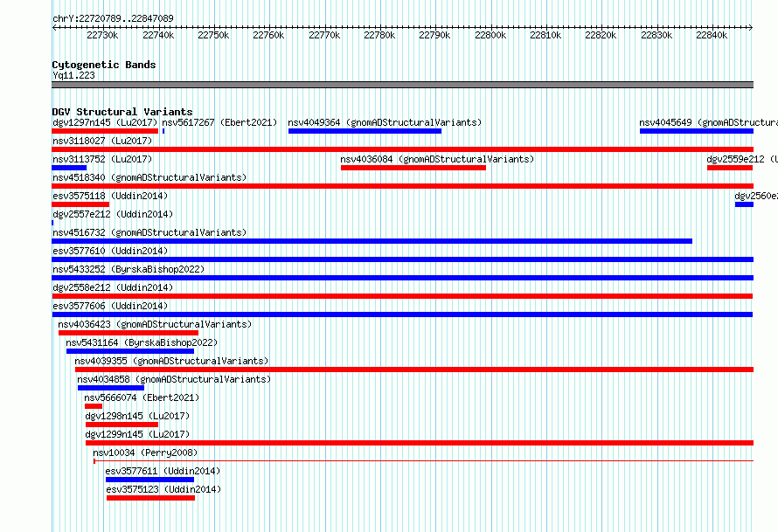The width and height of the screenshot is (778, 532).
Task: Select dgv2559e212 variant label
Action: (742, 159)
